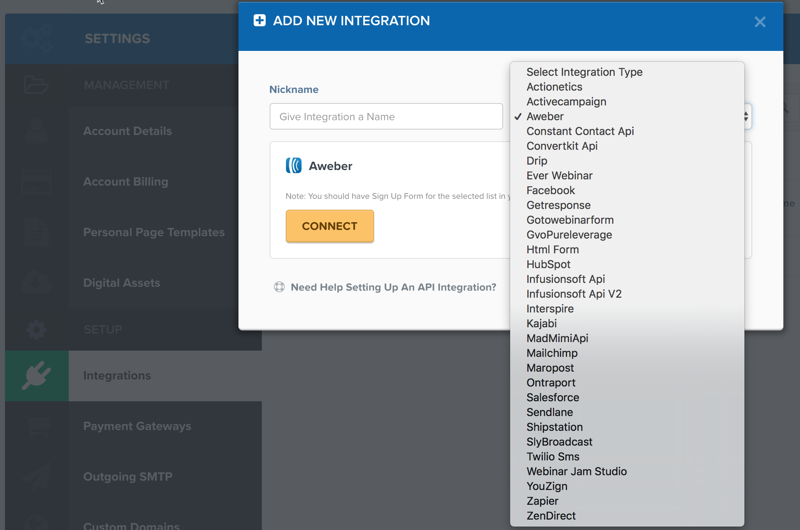Screen dimensions: 800x530
Task: Select MadMimiApi option
Action: (x=627, y=338)
